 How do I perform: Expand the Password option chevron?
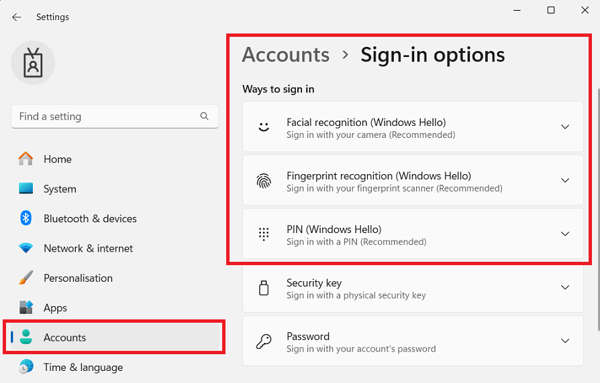[x=565, y=341]
